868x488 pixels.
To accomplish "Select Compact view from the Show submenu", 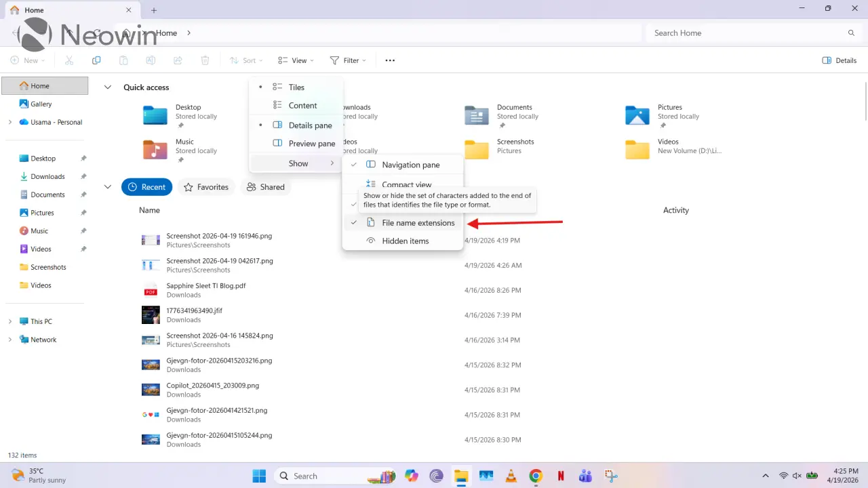I will pos(406,184).
